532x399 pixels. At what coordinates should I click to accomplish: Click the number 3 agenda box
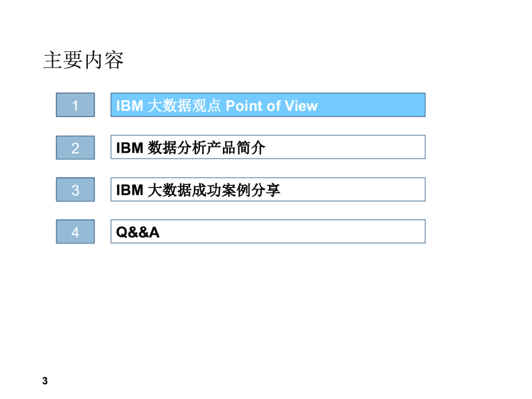tap(75, 190)
